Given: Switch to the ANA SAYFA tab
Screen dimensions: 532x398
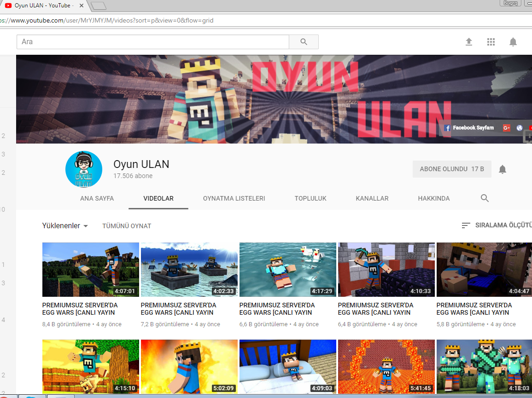Looking at the screenshot, I should pyautogui.click(x=97, y=198).
